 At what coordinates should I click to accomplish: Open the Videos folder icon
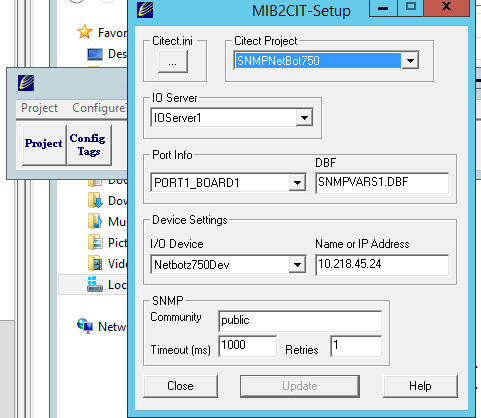coord(95,263)
